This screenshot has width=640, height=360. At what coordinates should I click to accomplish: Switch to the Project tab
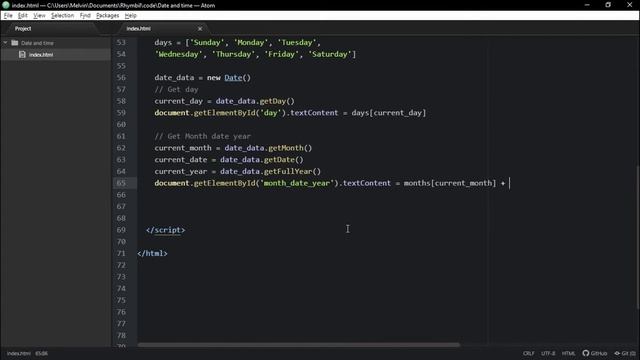pyautogui.click(x=23, y=29)
